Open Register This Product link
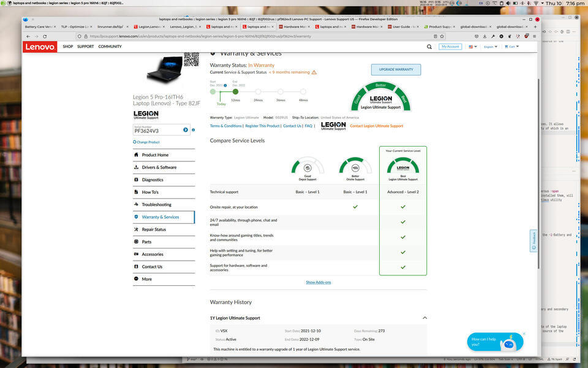Image resolution: width=588 pixels, height=368 pixels. (263, 126)
